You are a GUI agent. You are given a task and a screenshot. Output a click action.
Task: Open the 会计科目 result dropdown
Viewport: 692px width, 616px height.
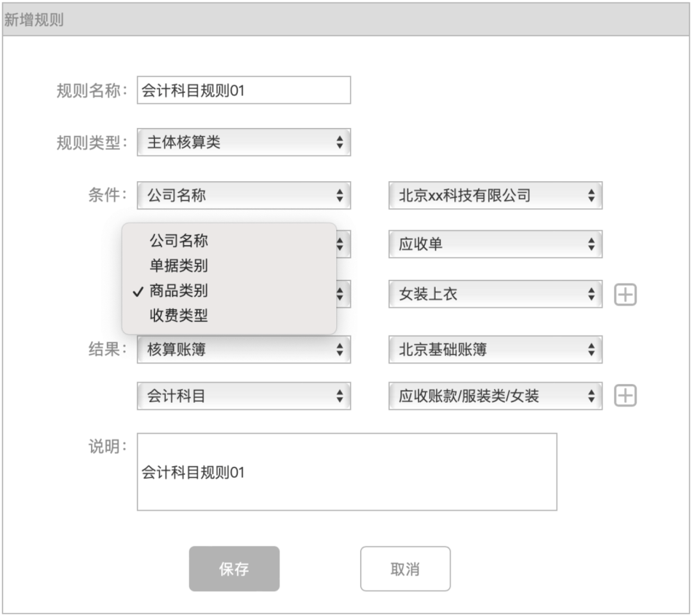pyautogui.click(x=243, y=396)
